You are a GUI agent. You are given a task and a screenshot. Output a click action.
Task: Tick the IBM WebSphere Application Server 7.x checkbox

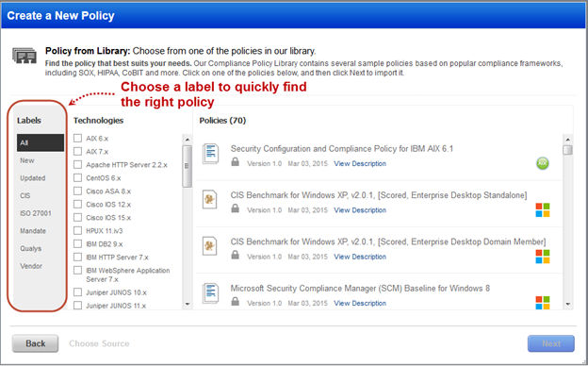[77, 271]
